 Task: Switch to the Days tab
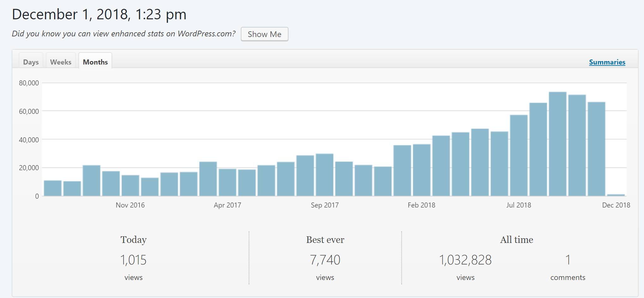(31, 62)
